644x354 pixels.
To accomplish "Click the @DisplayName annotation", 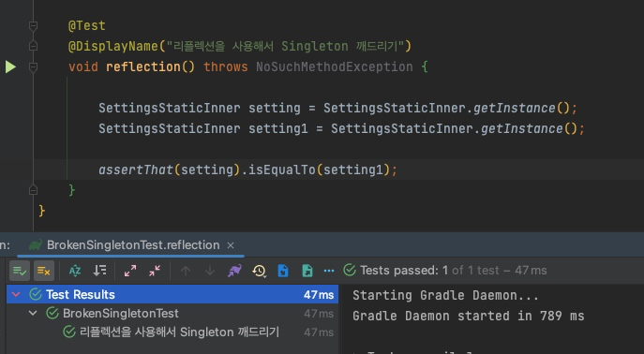I will point(112,46).
